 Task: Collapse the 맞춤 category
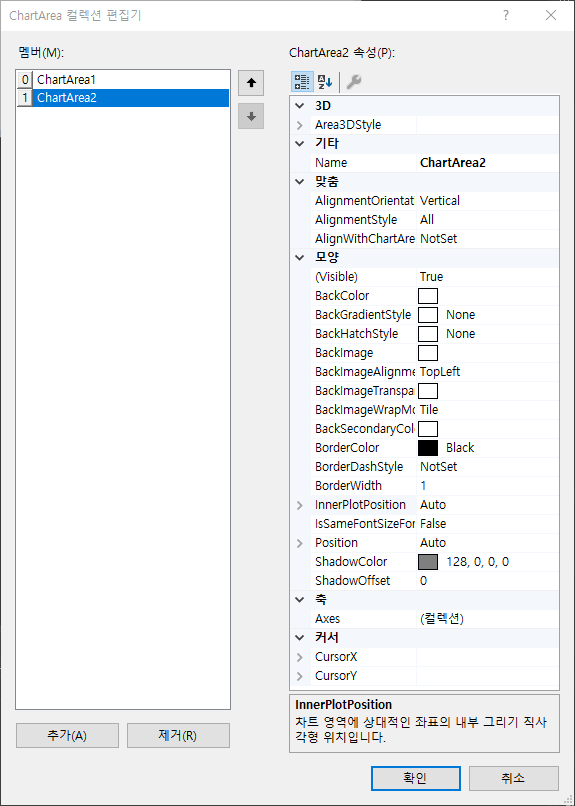pyautogui.click(x=300, y=182)
